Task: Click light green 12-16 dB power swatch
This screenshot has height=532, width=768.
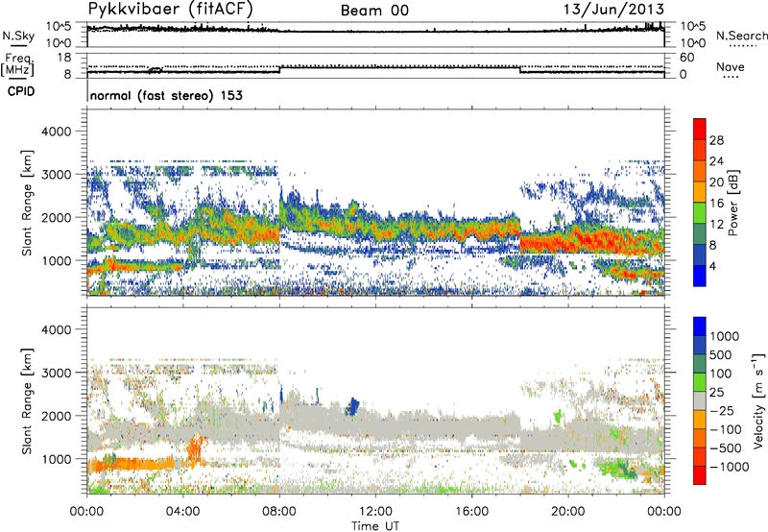Action: point(700,213)
